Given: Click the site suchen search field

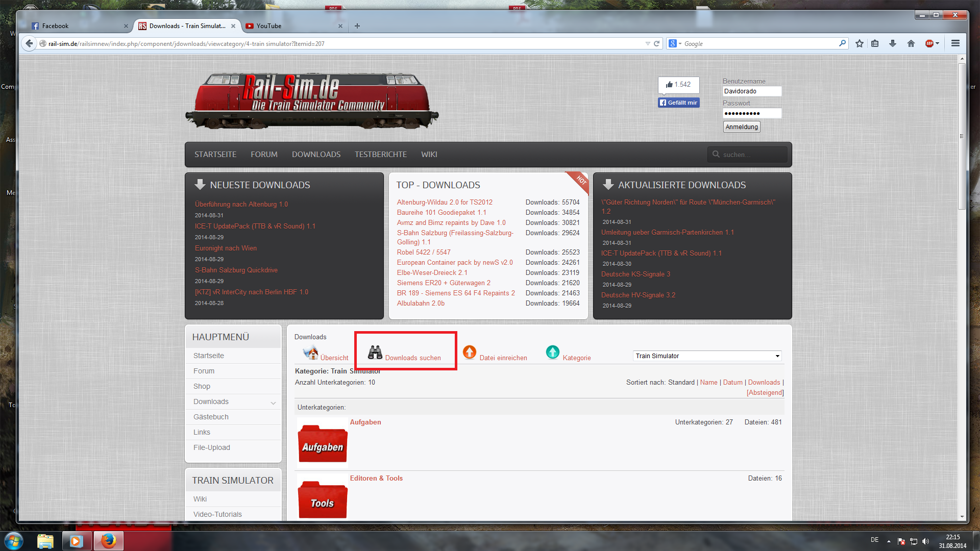Looking at the screenshot, I should click(x=747, y=155).
